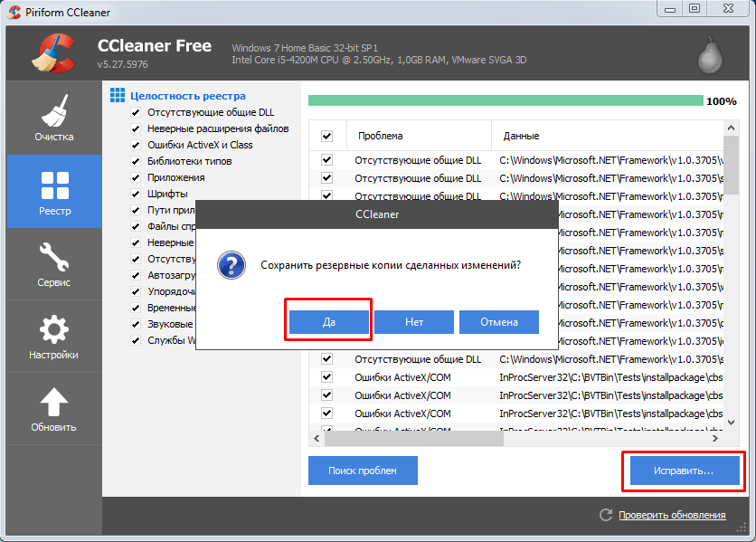Toggle Шрифты checkbox
The image size is (756, 542).
pyautogui.click(x=136, y=194)
